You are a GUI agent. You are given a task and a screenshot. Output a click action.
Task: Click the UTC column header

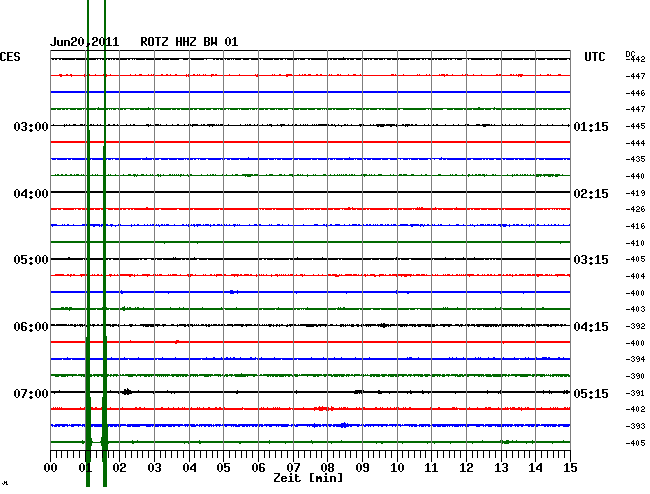coord(595,57)
